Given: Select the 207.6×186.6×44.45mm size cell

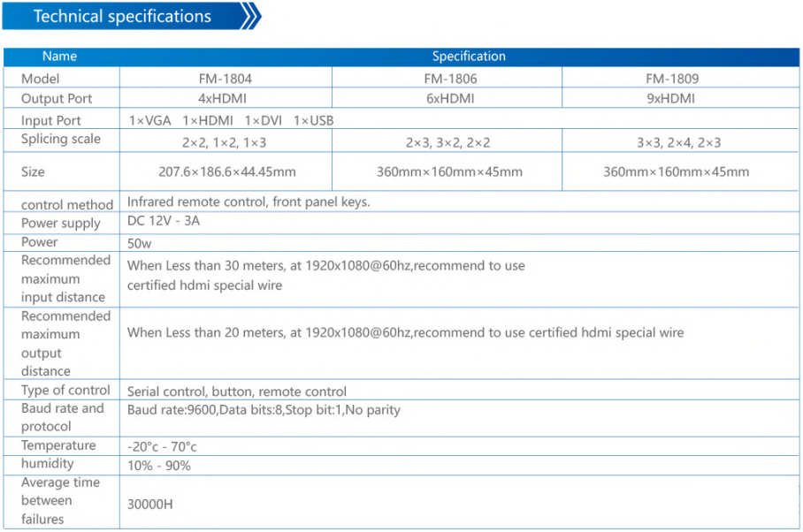Looking at the screenshot, I should (225, 172).
